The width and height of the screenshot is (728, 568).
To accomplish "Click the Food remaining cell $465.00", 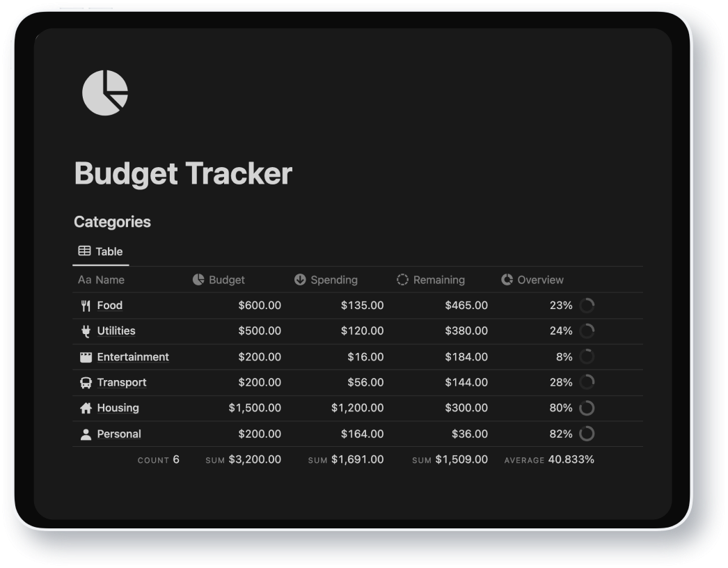I will click(x=466, y=306).
